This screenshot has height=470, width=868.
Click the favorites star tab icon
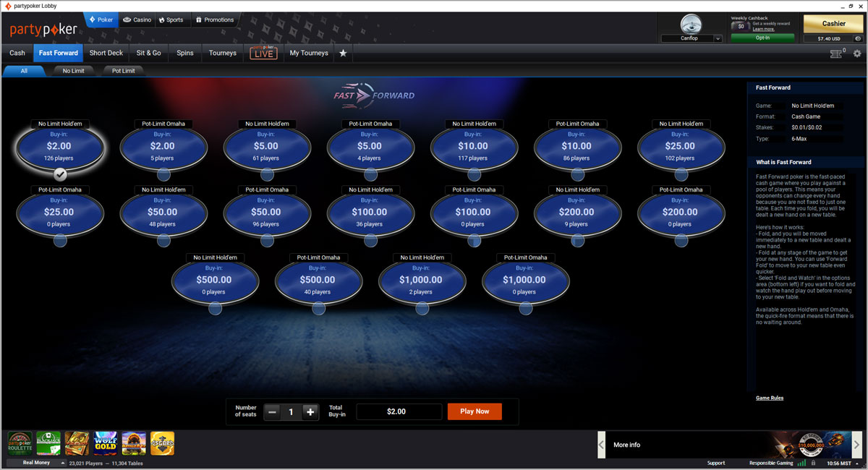click(343, 53)
